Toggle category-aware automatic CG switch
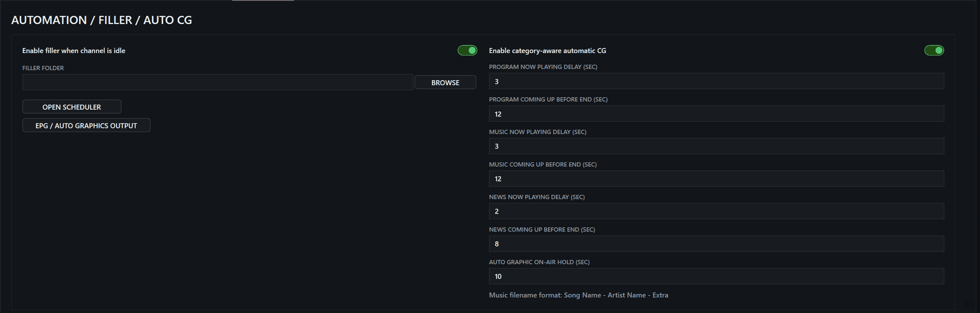This screenshot has height=313, width=980. (934, 50)
